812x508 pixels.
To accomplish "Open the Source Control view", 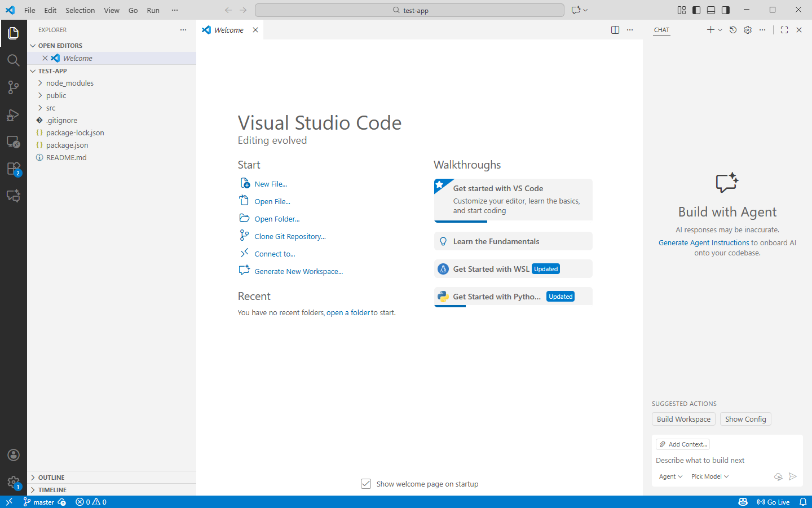I will [x=14, y=87].
